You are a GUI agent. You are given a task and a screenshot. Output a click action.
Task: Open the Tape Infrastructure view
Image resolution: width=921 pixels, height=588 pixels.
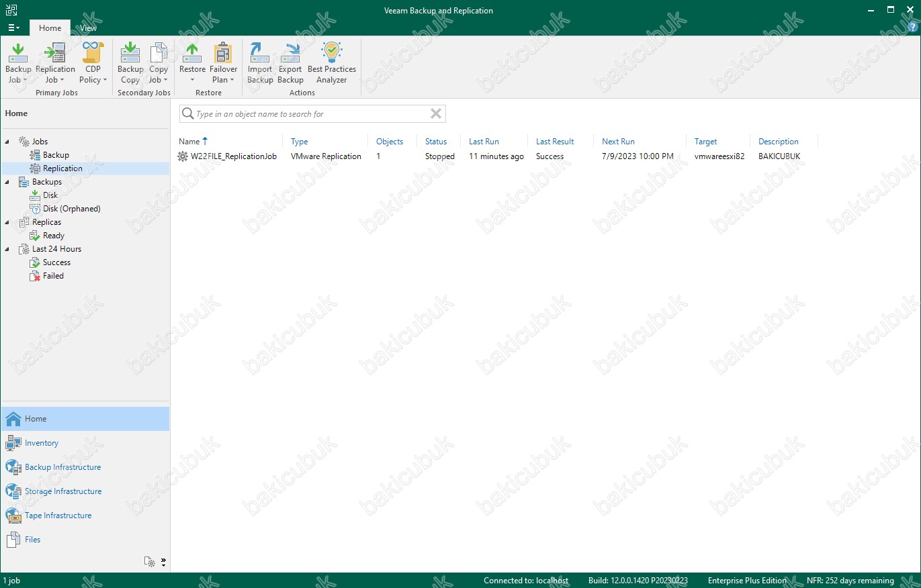coord(85,516)
